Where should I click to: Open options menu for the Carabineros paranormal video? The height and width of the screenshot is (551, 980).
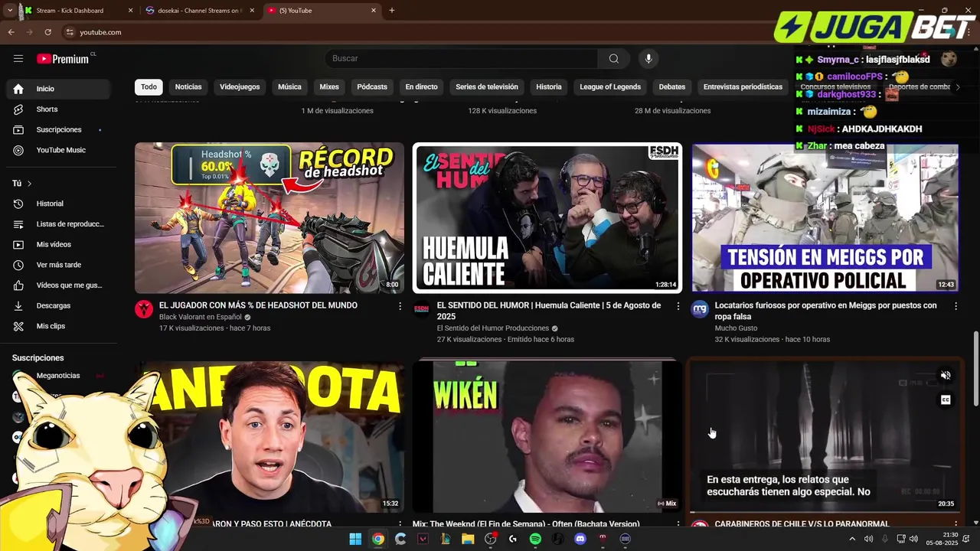955,525
